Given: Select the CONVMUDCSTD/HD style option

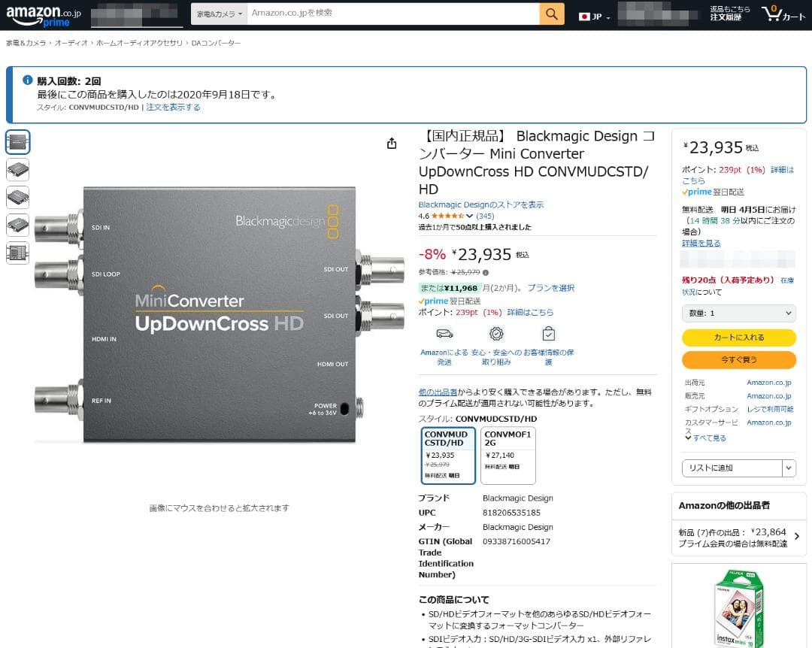Looking at the screenshot, I should point(448,453).
